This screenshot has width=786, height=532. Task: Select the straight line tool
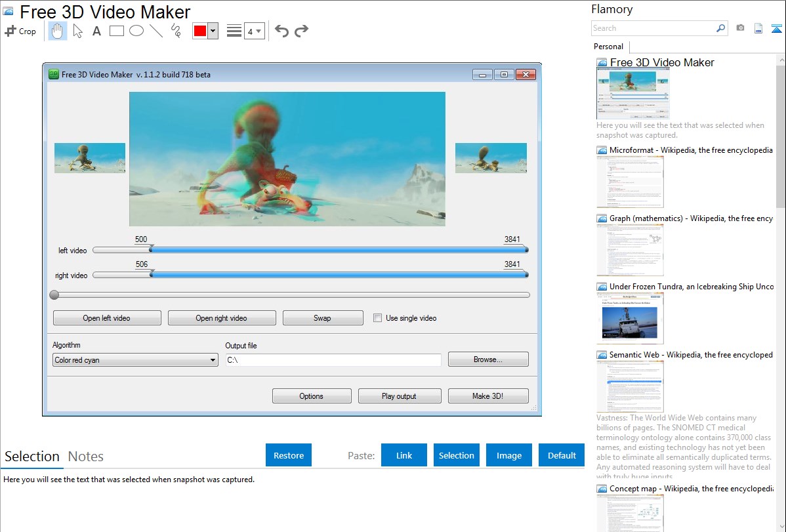pos(156,31)
